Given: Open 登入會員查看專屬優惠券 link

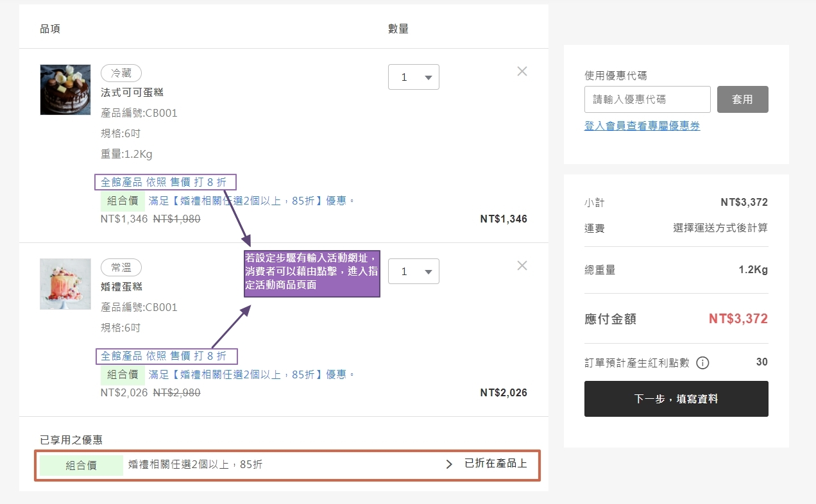Looking at the screenshot, I should point(642,126).
